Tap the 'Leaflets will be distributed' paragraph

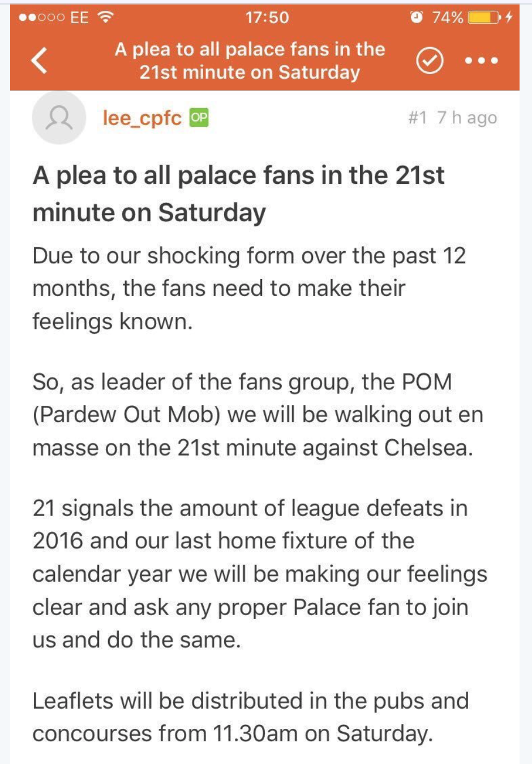coord(250,717)
